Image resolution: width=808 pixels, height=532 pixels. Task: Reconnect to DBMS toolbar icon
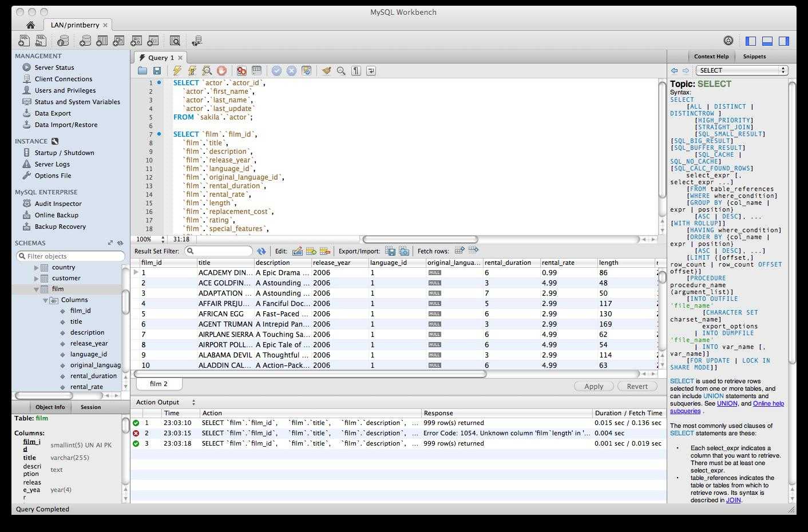(x=197, y=41)
